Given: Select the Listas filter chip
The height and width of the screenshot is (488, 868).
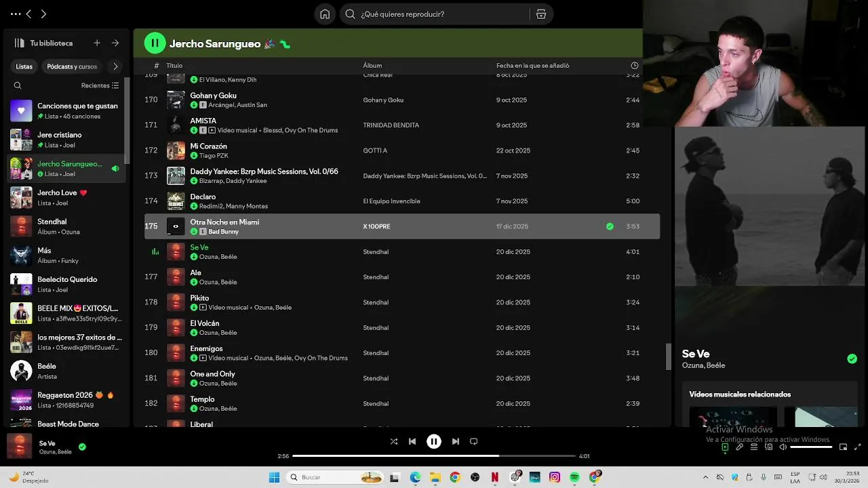Looking at the screenshot, I should pos(24,66).
